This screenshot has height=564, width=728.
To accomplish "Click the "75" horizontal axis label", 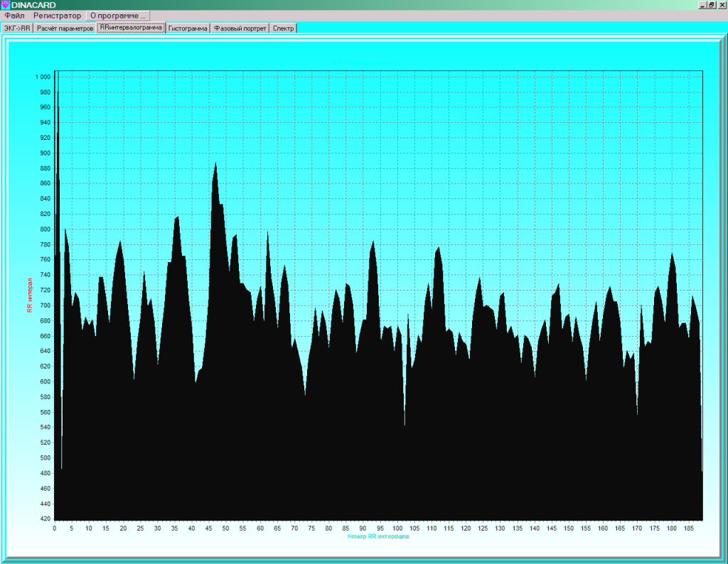I will [311, 528].
